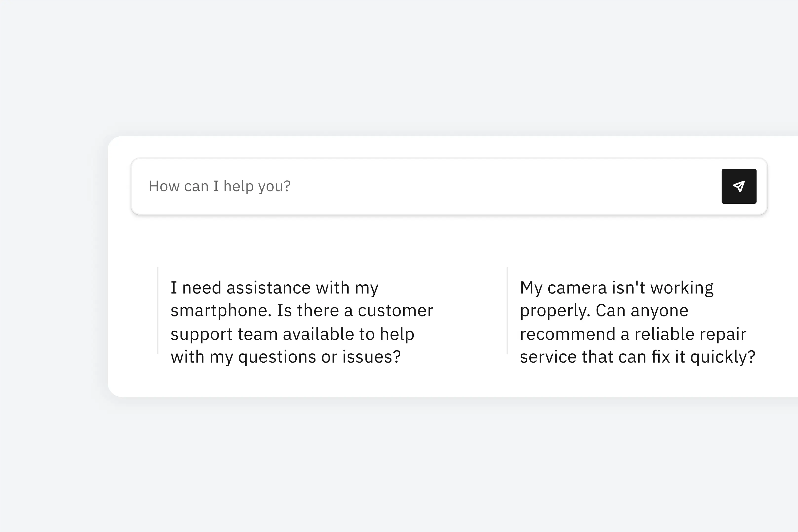The image size is (798, 532).
Task: Hit the send message icon in input bar
Action: click(739, 186)
